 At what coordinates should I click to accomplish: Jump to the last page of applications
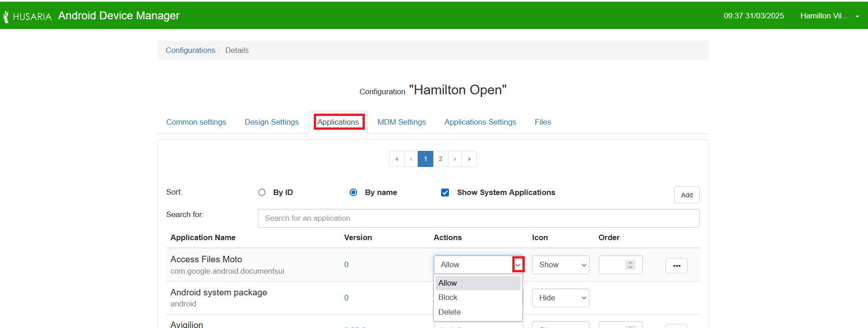469,159
